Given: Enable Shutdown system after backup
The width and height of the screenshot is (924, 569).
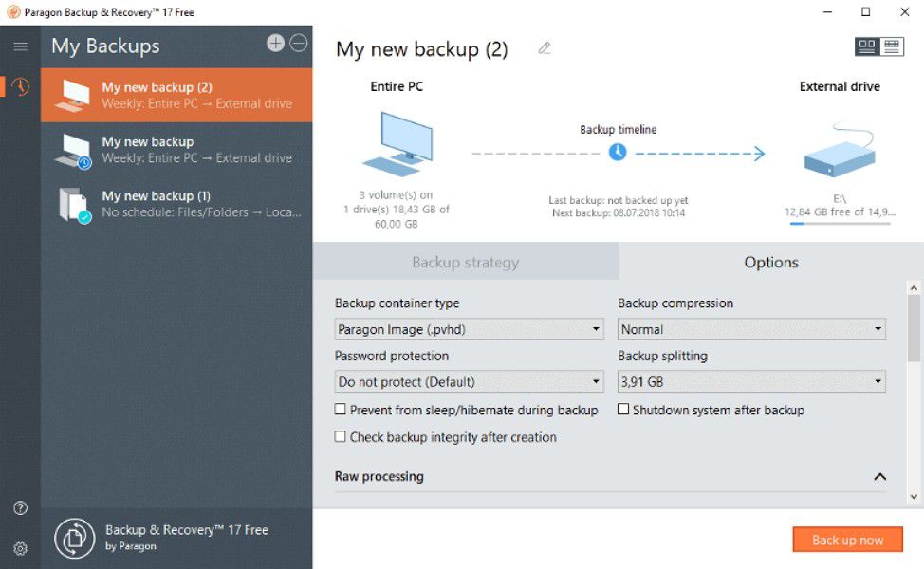Looking at the screenshot, I should coord(623,409).
